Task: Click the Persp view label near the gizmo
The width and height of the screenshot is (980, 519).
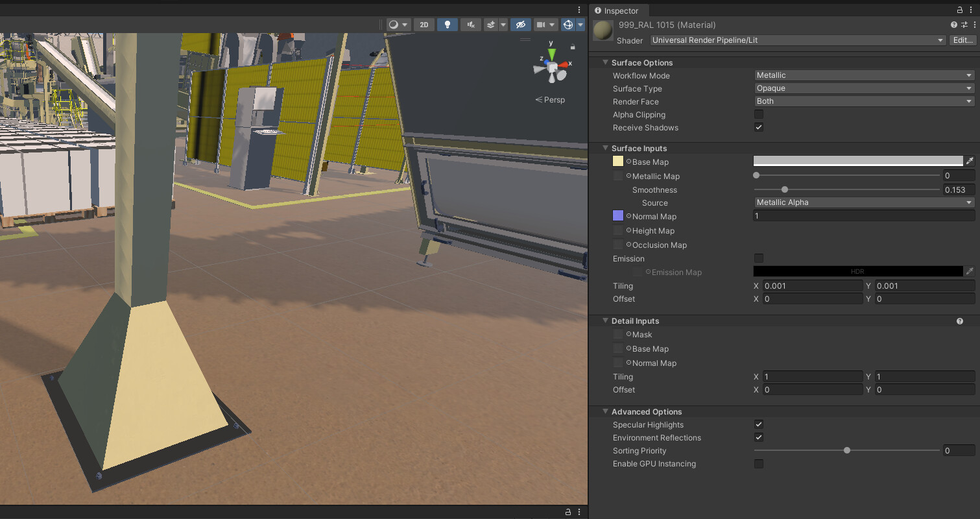Action: pos(554,99)
